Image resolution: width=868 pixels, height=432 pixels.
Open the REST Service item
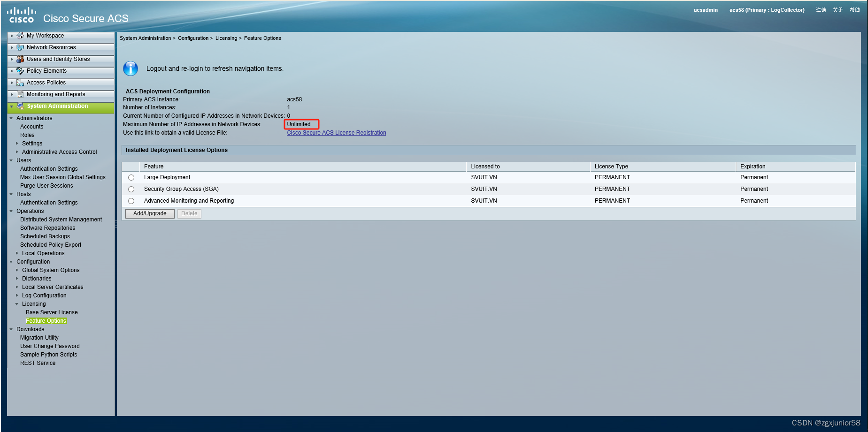[38, 363]
